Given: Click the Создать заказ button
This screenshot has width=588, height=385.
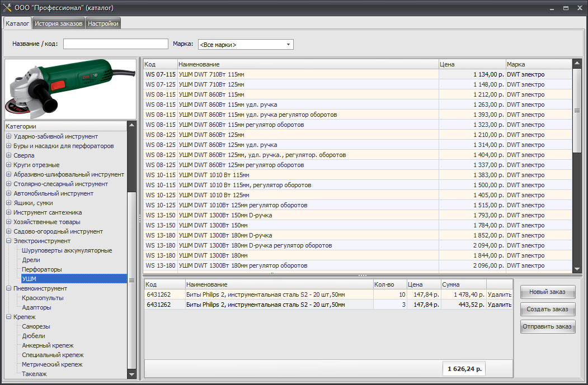Looking at the screenshot, I should (x=548, y=309).
